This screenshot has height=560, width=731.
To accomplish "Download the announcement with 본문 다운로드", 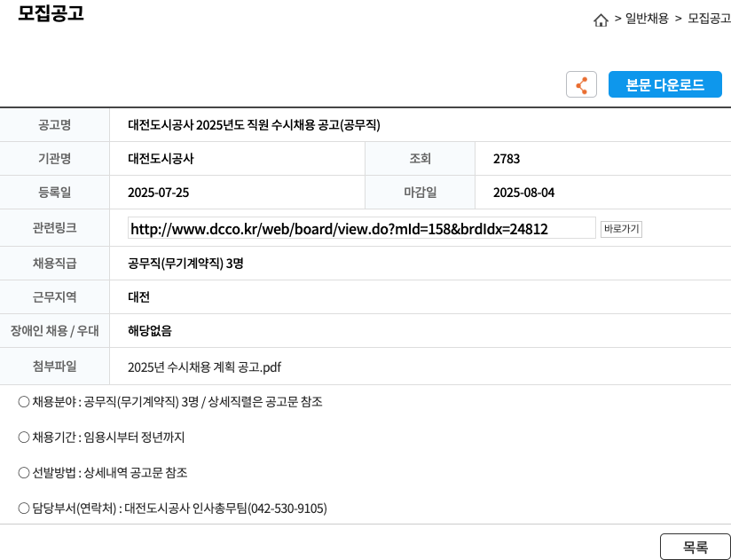I will click(664, 84).
